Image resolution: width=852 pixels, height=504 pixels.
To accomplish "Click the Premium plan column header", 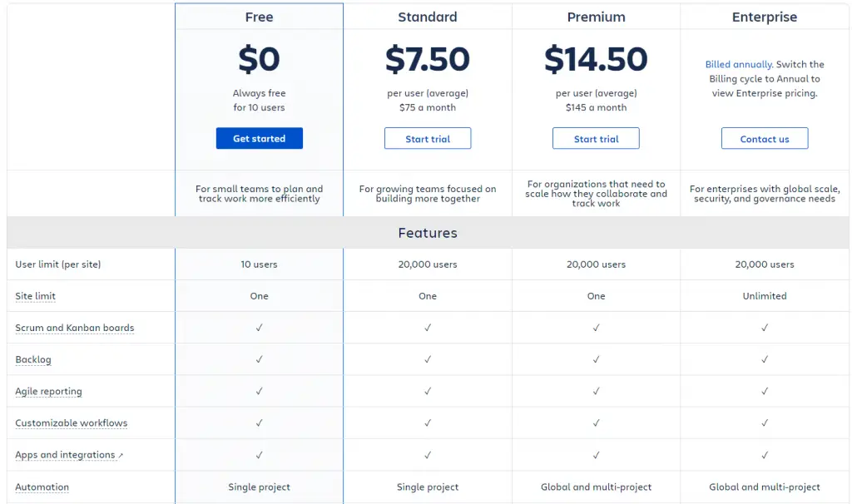I will (x=596, y=17).
